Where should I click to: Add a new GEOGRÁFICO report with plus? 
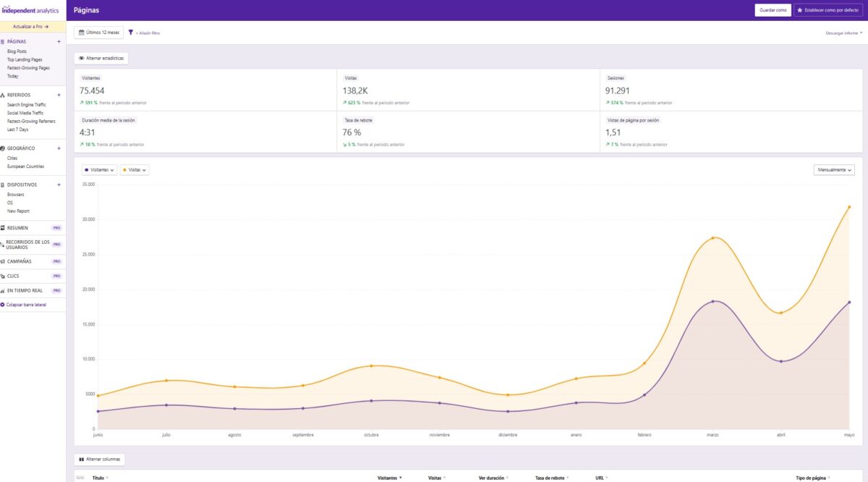[59, 148]
